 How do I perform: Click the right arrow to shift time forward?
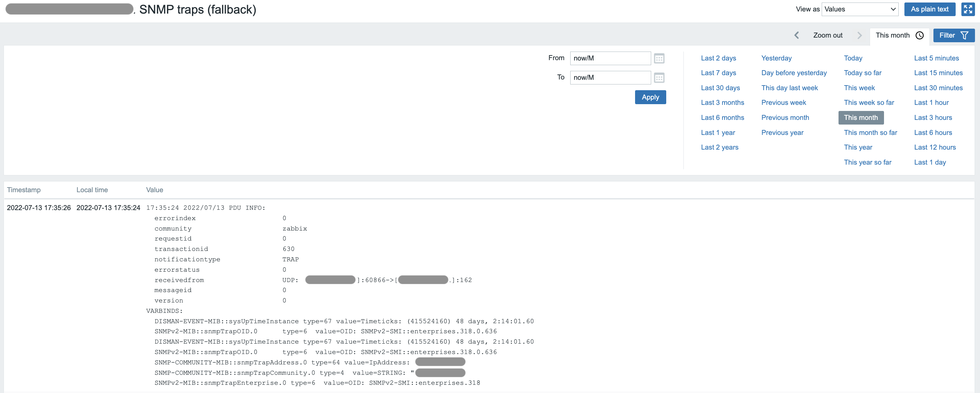click(x=859, y=35)
